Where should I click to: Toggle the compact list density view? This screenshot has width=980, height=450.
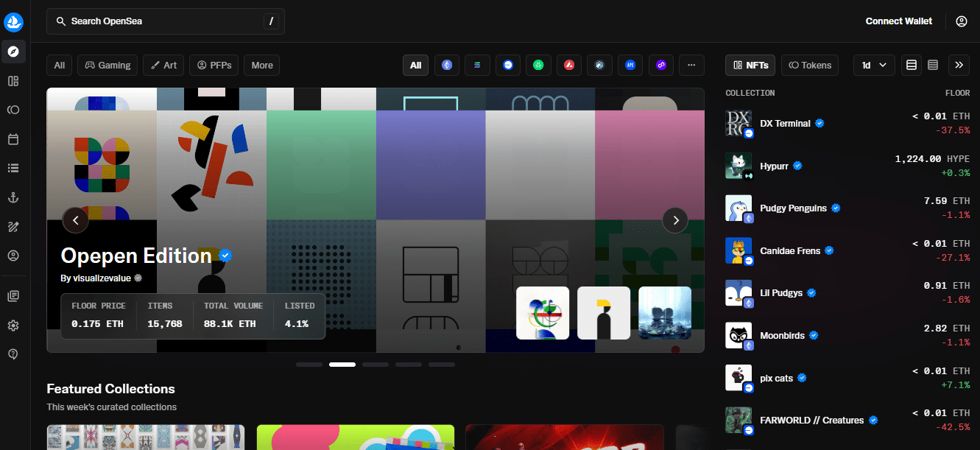point(933,66)
